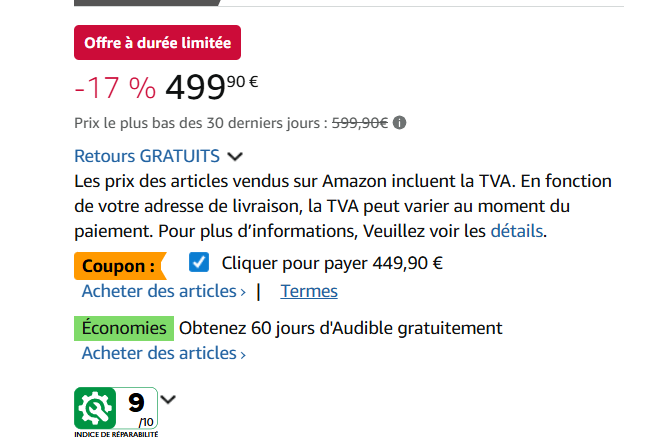The image size is (649, 447).
Task: Expand the chevron next to Retours GRATUITS
Action: click(235, 157)
